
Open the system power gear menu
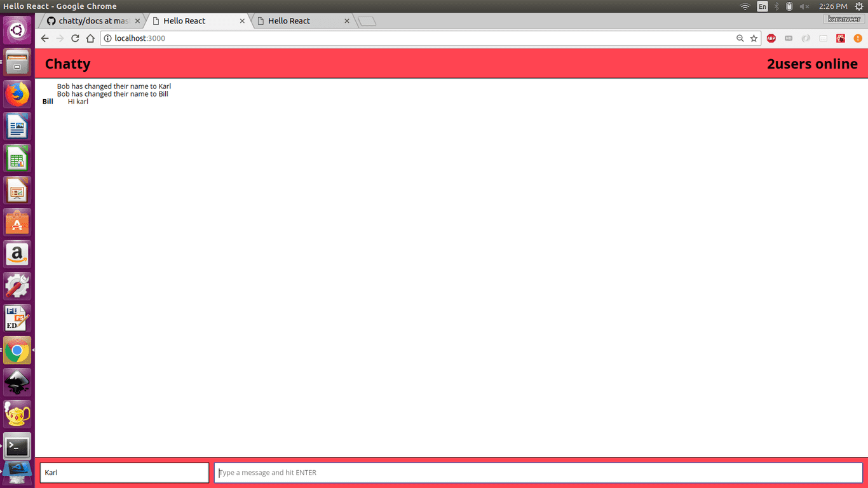point(858,6)
